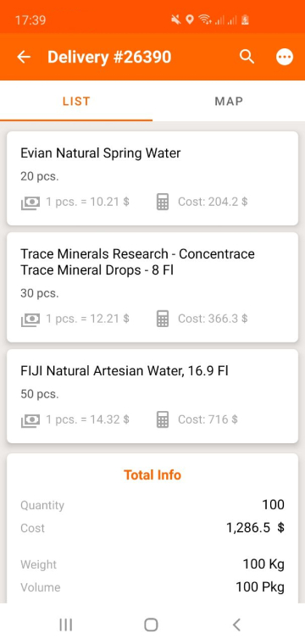Open the more options ellipsis menu

285,57
